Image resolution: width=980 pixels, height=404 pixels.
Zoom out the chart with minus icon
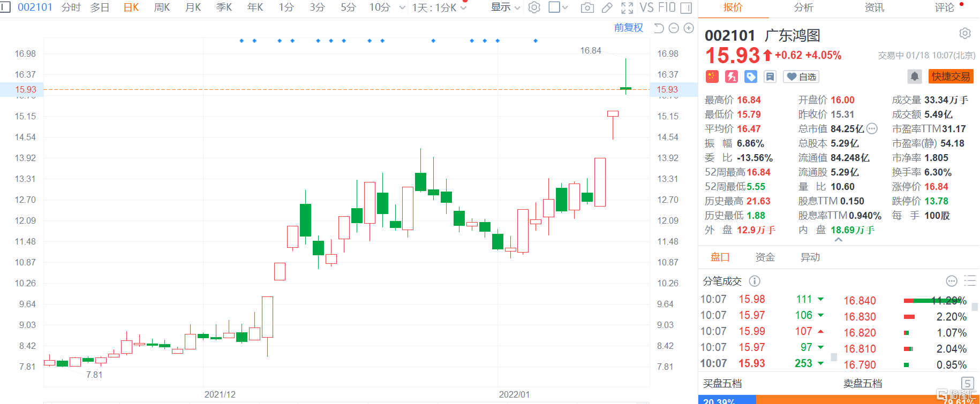click(x=674, y=28)
